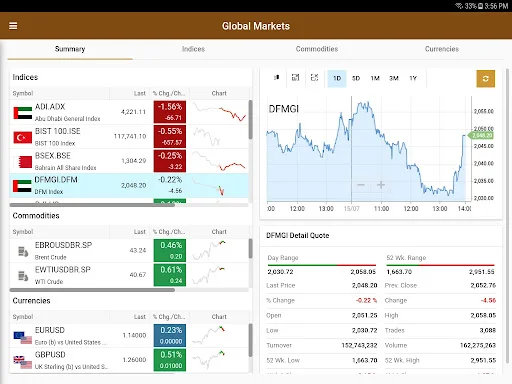Click the Currencies vertical scrollbar
Viewport: 512px width, 384px height.
click(250, 340)
